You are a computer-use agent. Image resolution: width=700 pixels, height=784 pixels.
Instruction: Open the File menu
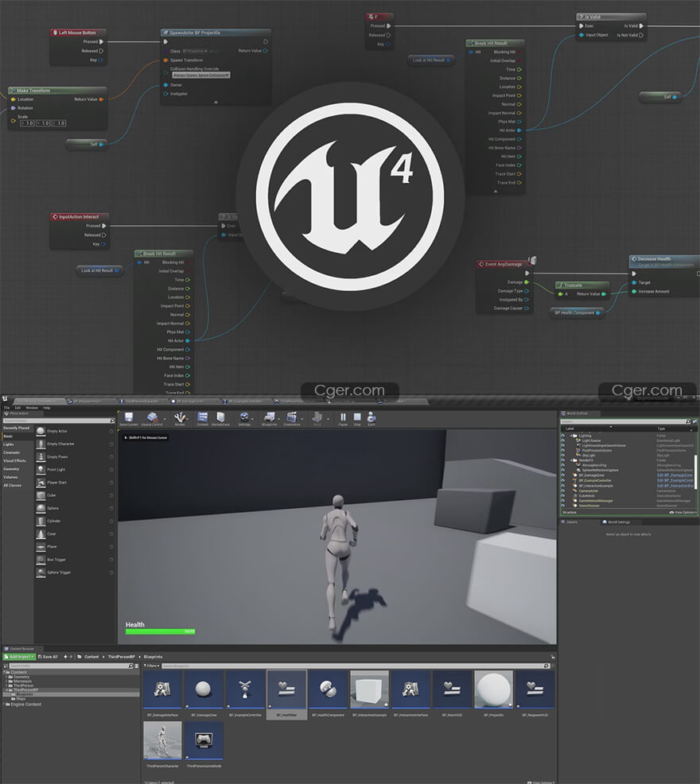coord(7,408)
